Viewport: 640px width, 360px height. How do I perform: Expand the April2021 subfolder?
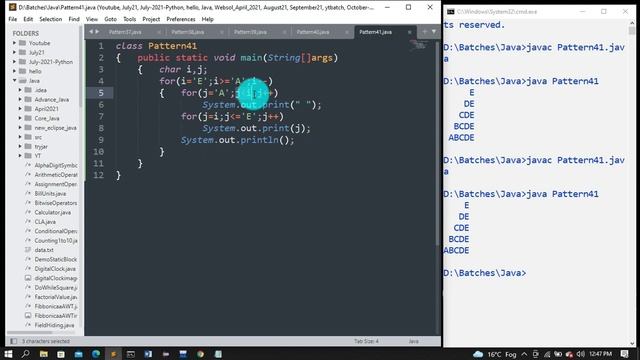tap(20, 109)
